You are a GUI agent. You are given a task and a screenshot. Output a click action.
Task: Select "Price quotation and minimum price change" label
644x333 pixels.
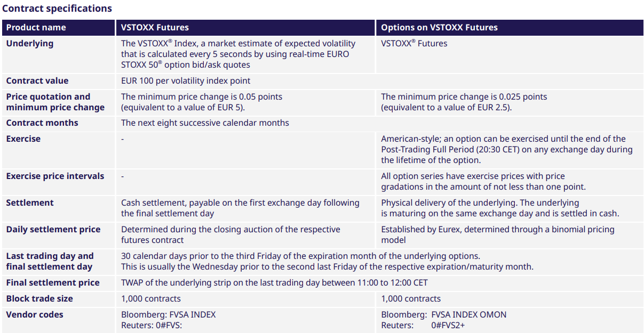pyautogui.click(x=55, y=102)
